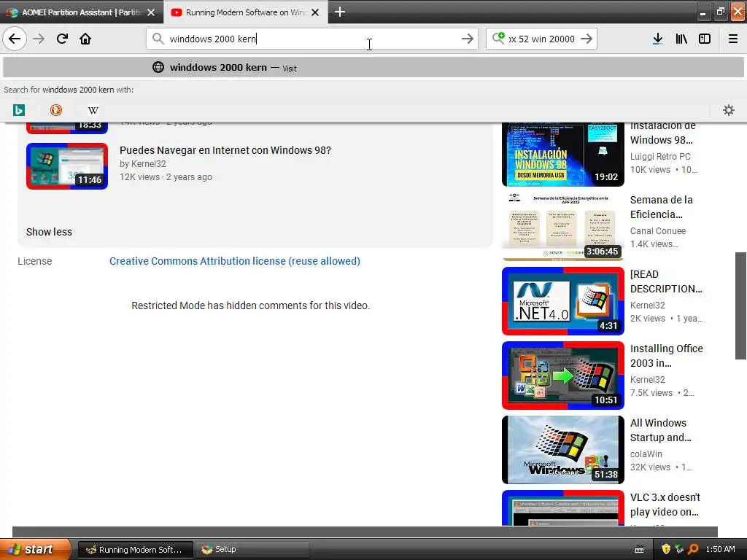747x560 pixels.
Task: Click the horizontal scrollbar at page bottom
Action: (x=365, y=532)
